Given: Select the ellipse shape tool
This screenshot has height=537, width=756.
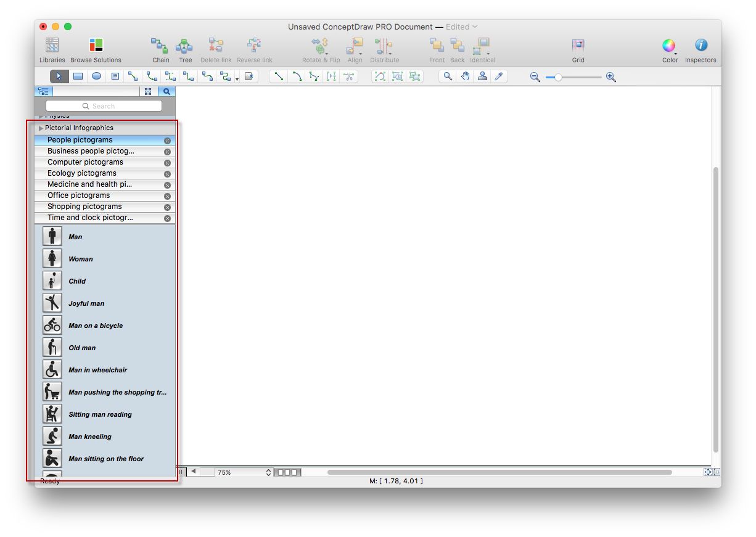Looking at the screenshot, I should pos(96,76).
